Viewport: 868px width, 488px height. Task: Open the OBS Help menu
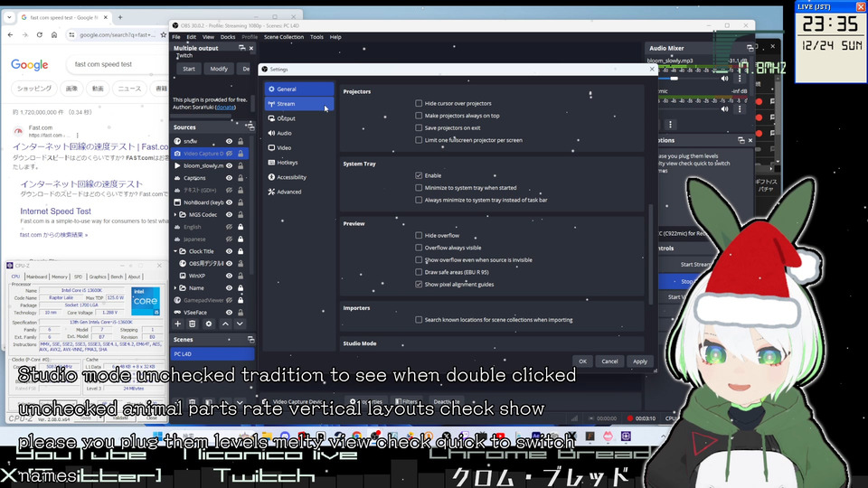pos(335,37)
